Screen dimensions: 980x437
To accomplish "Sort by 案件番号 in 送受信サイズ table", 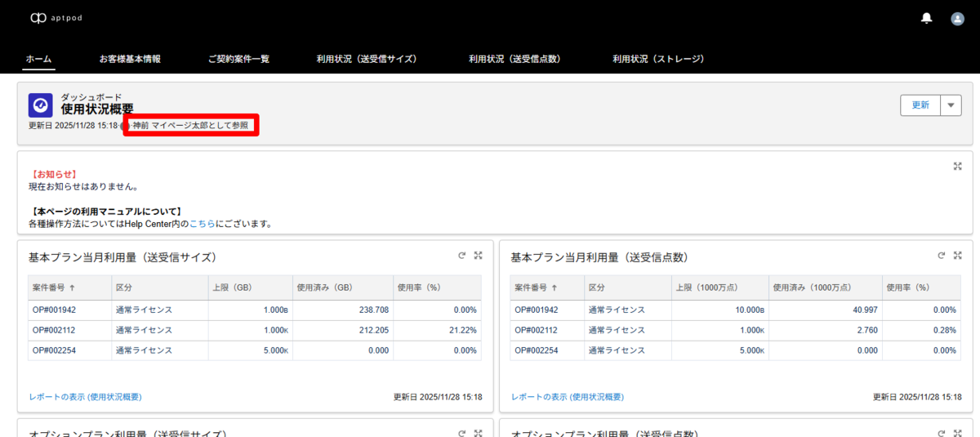I will (x=69, y=288).
